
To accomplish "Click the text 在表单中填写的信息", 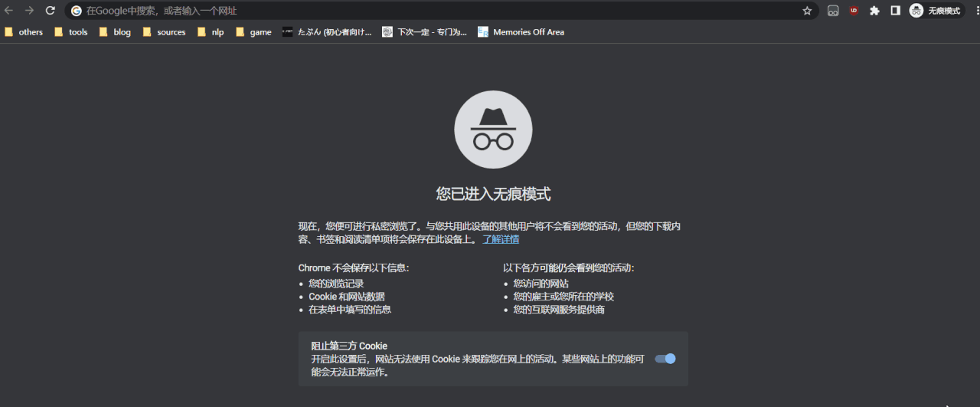I will pos(350,310).
